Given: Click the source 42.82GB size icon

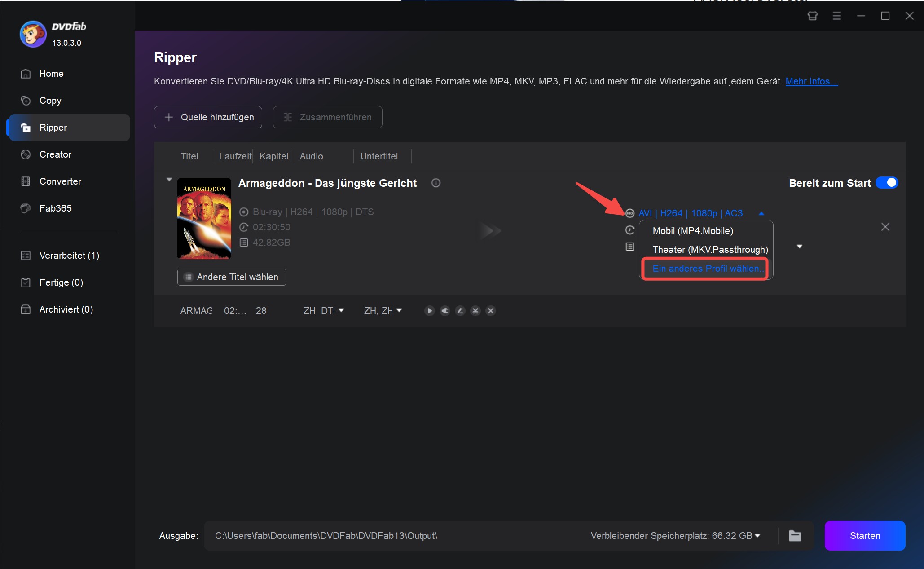Looking at the screenshot, I should pos(243,243).
